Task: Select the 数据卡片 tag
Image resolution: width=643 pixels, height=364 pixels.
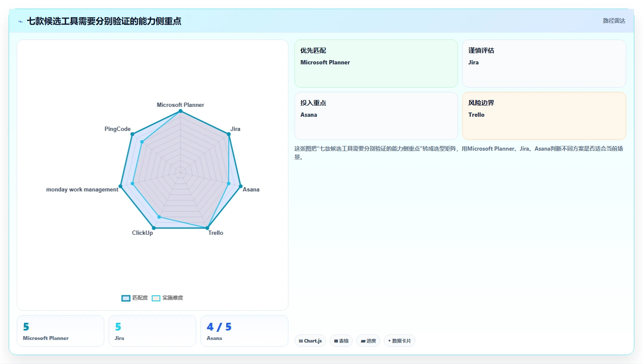Action: (399, 341)
